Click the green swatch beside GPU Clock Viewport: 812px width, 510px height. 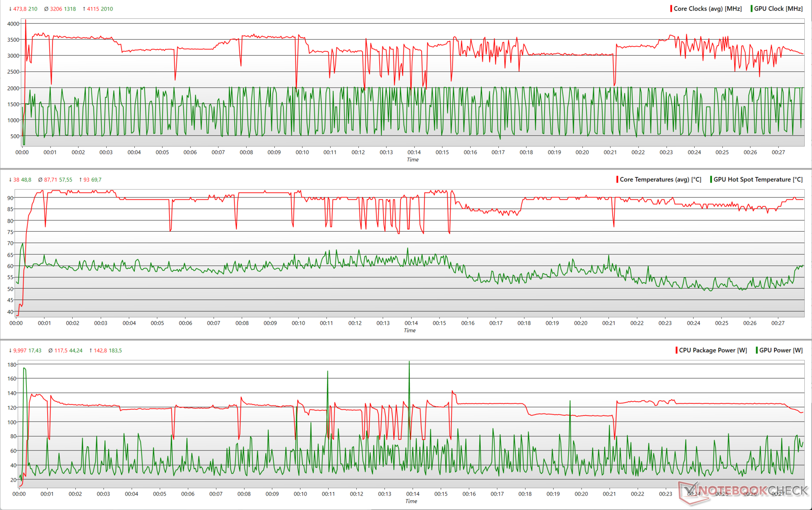tap(752, 8)
